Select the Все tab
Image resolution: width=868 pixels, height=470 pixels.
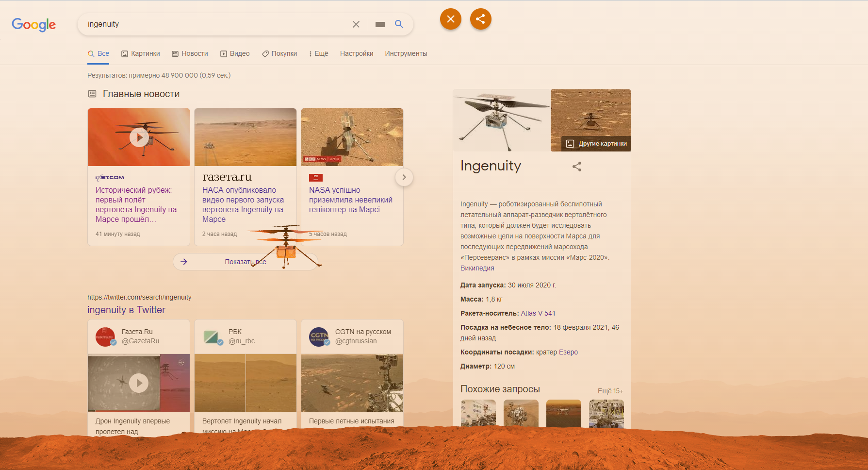coord(98,54)
